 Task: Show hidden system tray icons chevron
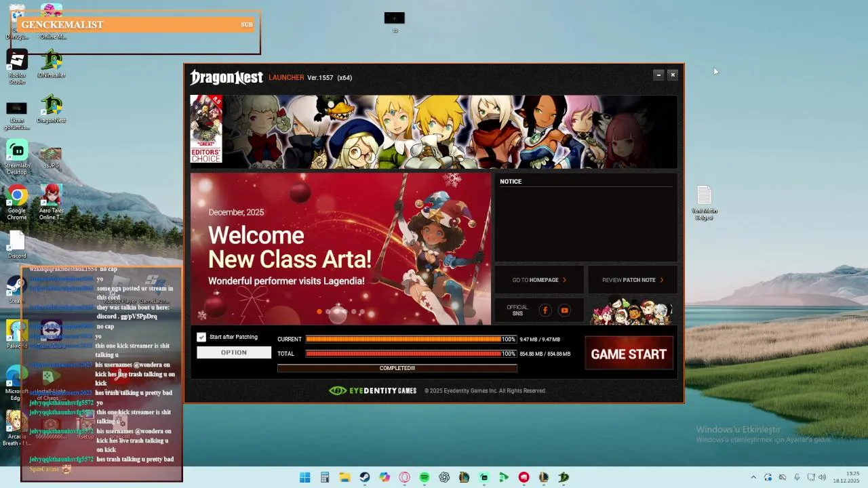click(x=753, y=477)
